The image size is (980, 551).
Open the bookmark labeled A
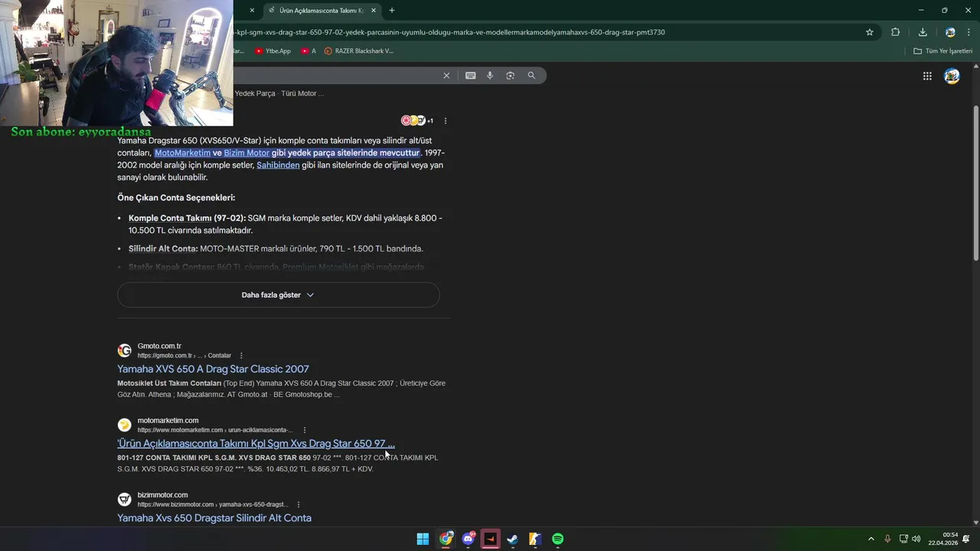(x=309, y=51)
